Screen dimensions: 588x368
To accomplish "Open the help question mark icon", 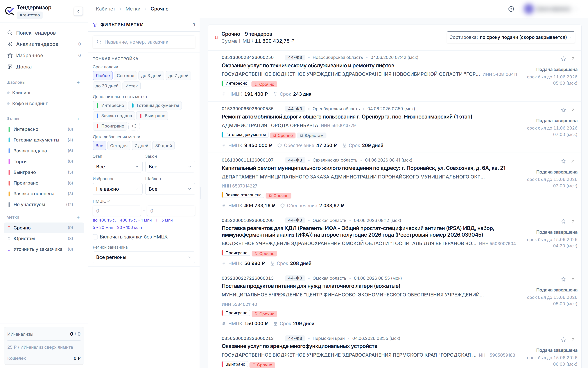I will coord(511,9).
